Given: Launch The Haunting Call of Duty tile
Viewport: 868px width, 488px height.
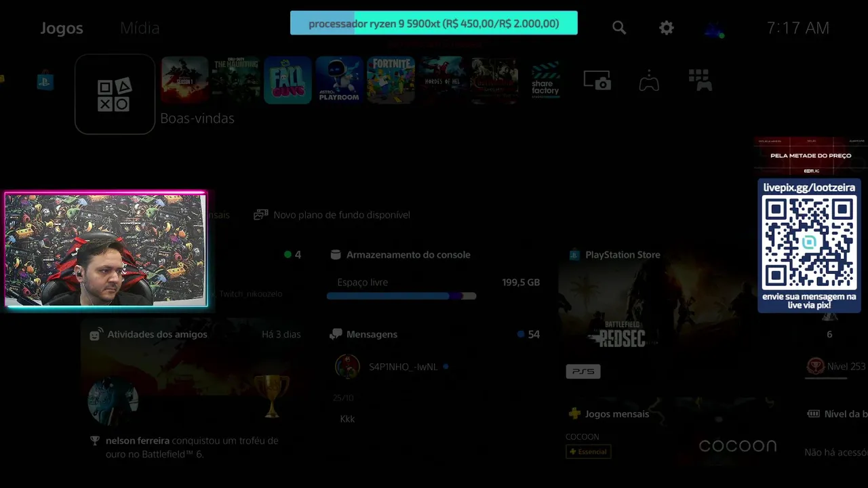Looking at the screenshot, I should [236, 80].
